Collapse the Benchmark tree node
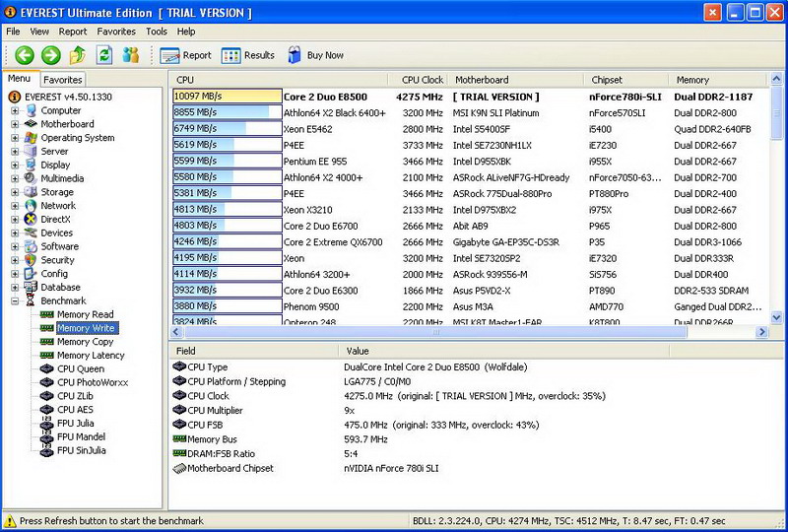The height and width of the screenshot is (532, 788). click(x=15, y=300)
